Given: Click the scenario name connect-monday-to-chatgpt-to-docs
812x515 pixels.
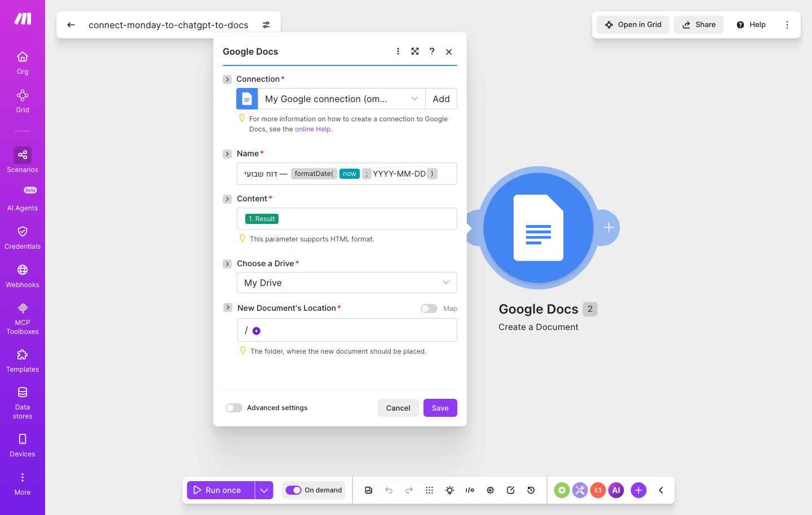Looking at the screenshot, I should pyautogui.click(x=169, y=25).
